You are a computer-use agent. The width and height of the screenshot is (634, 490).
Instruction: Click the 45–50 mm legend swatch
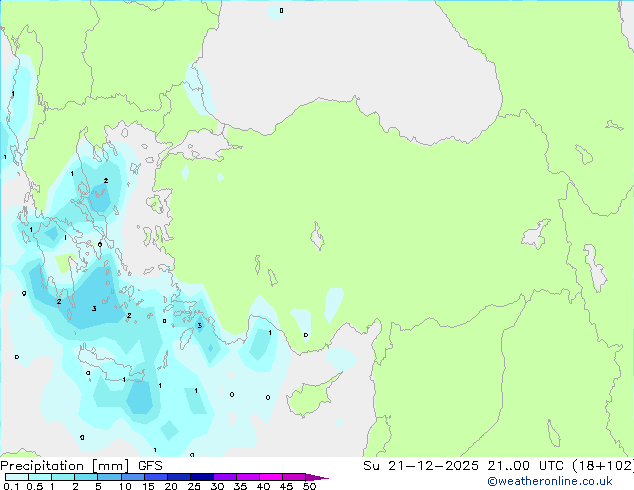[294, 477]
